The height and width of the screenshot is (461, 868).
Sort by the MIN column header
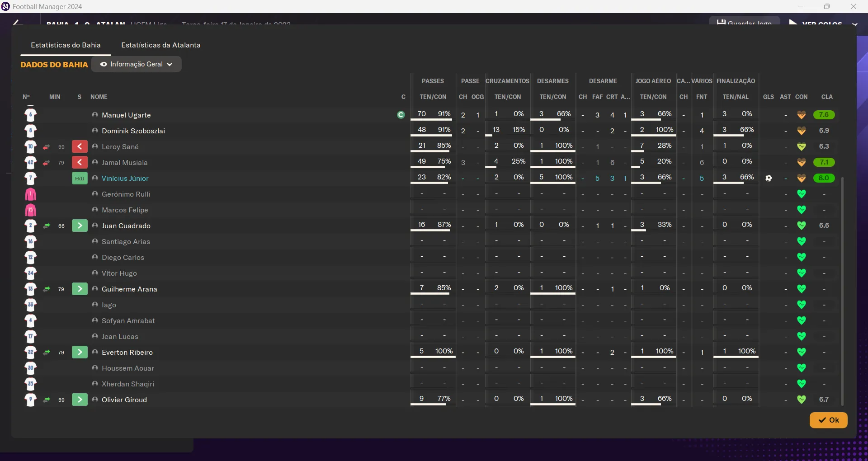click(x=55, y=97)
